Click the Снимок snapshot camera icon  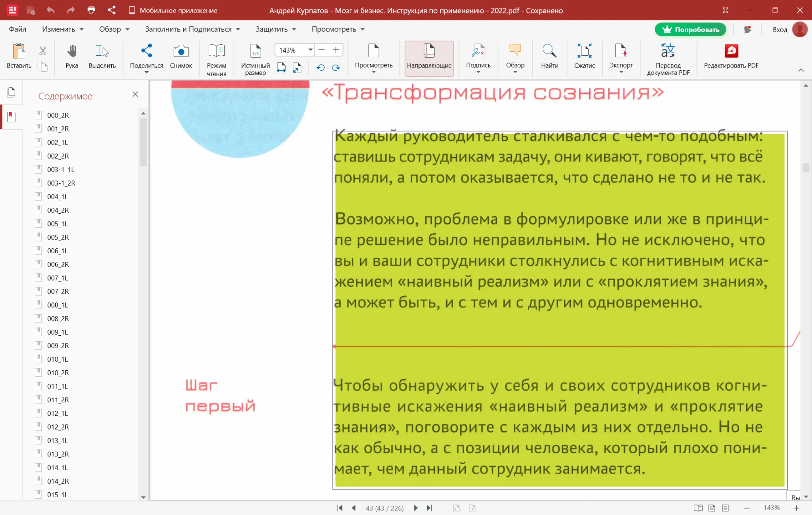pos(181,51)
